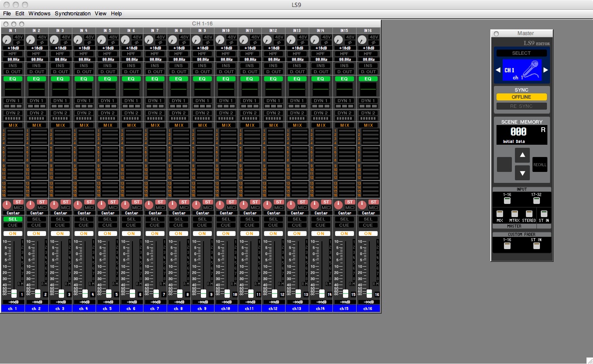Image resolution: width=593 pixels, height=364 pixels.
Task: Open INPUT 17-32 window from Master
Action: tap(536, 200)
